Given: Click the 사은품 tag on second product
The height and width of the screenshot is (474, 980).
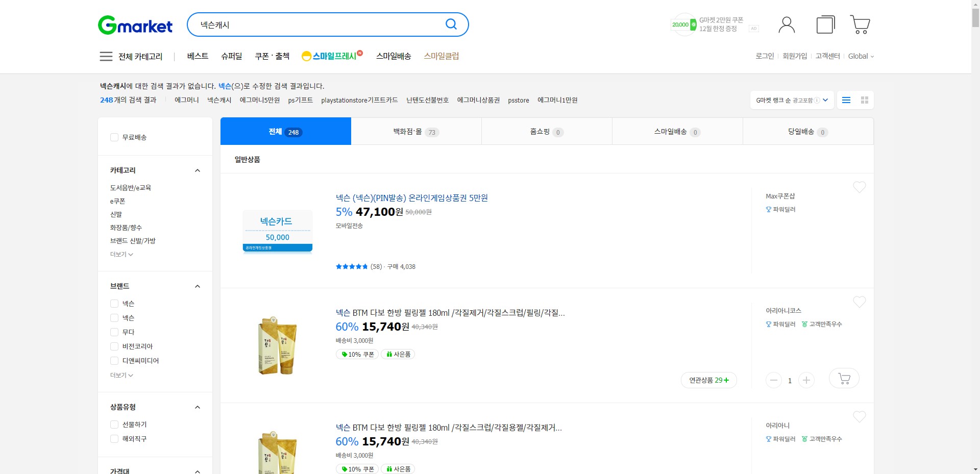Looking at the screenshot, I should [x=398, y=355].
